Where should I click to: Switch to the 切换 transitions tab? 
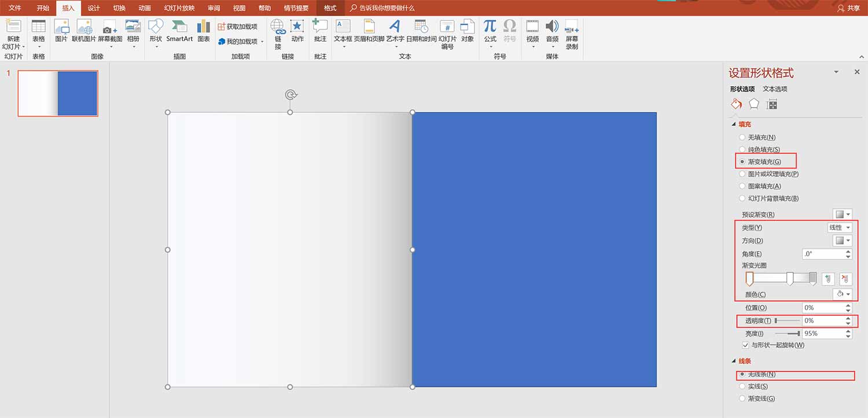point(119,8)
